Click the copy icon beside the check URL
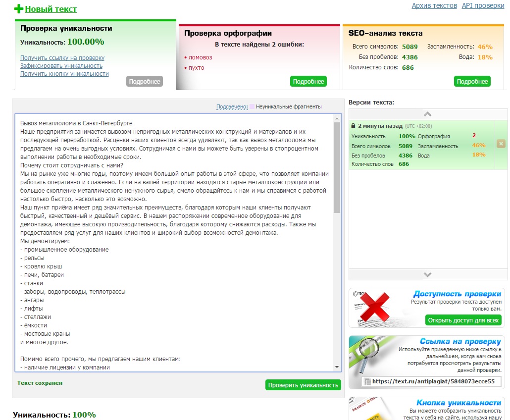 pyautogui.click(x=367, y=381)
